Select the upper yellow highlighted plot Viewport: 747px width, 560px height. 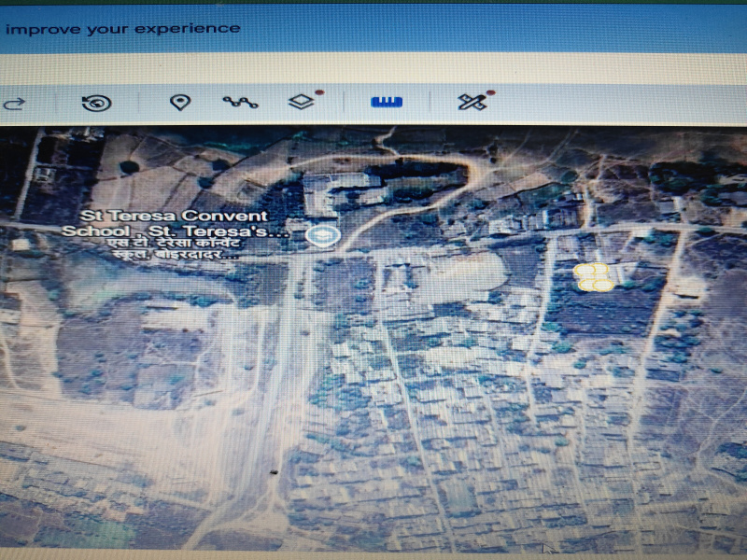(590, 269)
